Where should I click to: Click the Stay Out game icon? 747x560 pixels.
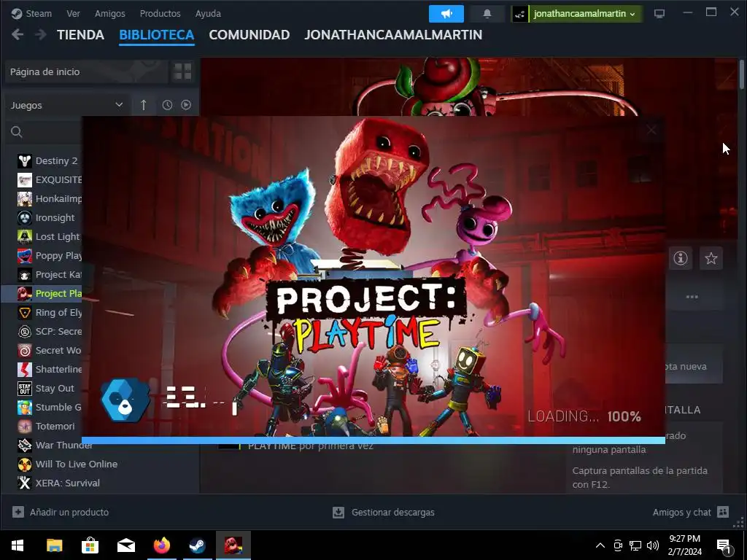click(24, 389)
